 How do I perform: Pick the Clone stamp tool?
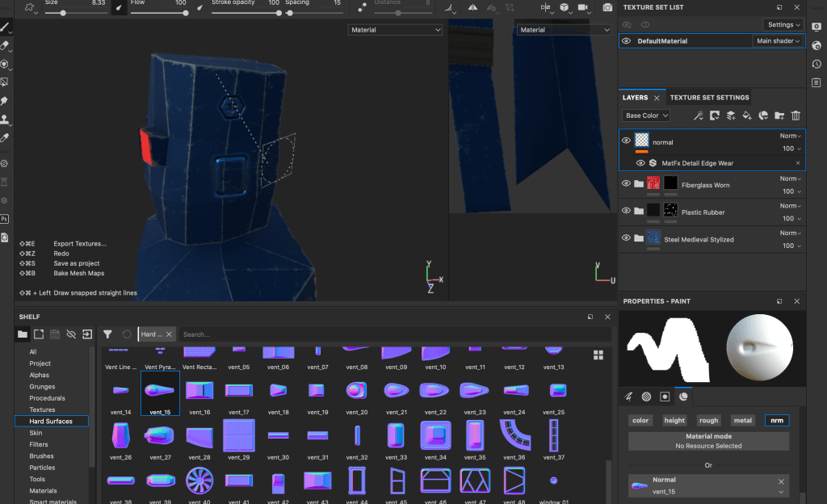tap(5, 120)
